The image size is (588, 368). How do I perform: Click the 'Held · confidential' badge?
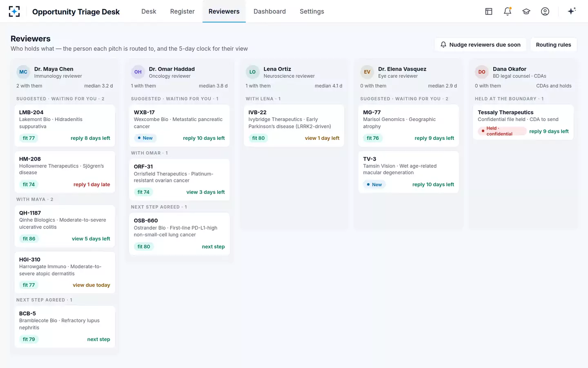(x=502, y=131)
